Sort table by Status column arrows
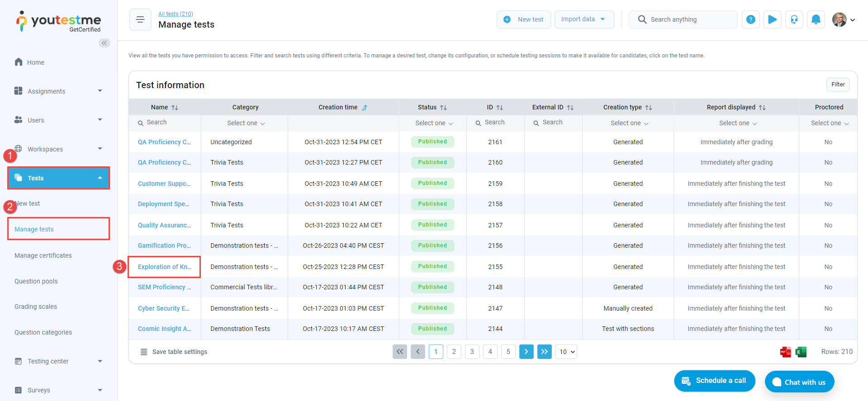 coord(444,108)
